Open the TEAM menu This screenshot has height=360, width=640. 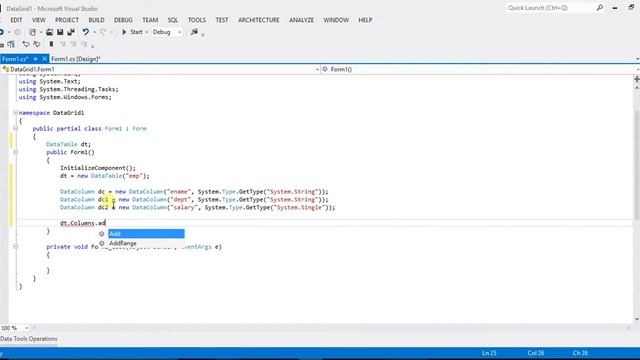pyautogui.click(x=150, y=20)
